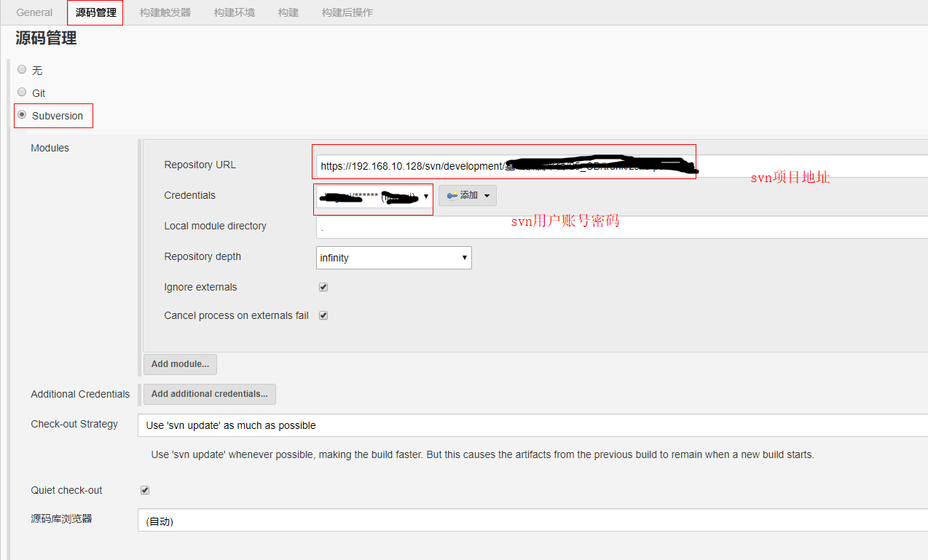Click the Modules label

tap(50, 148)
